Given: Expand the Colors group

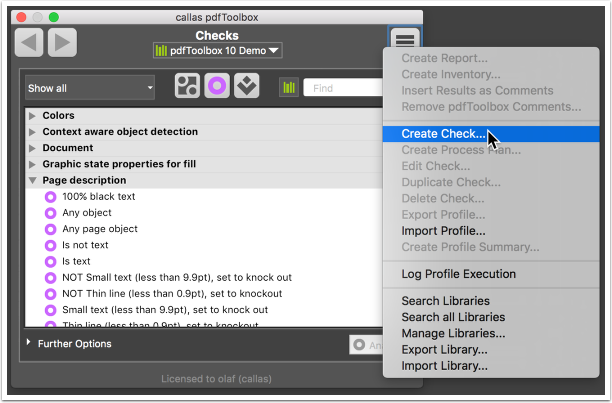Looking at the screenshot, I should click(x=32, y=116).
